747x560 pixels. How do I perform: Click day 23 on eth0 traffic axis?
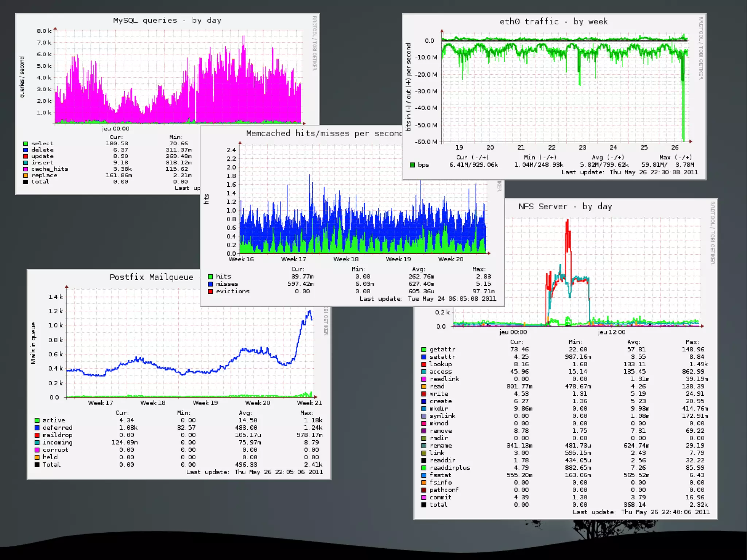pyautogui.click(x=582, y=147)
